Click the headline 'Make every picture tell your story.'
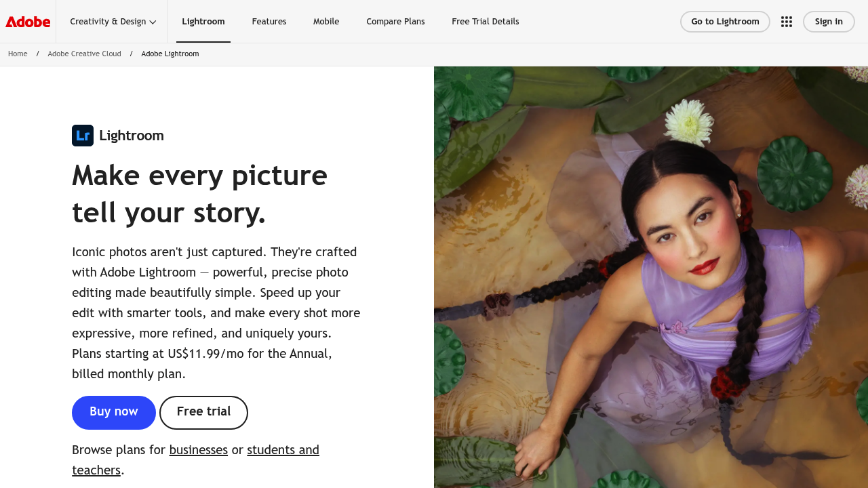Screen dimensions: 868x488 click(x=200, y=194)
